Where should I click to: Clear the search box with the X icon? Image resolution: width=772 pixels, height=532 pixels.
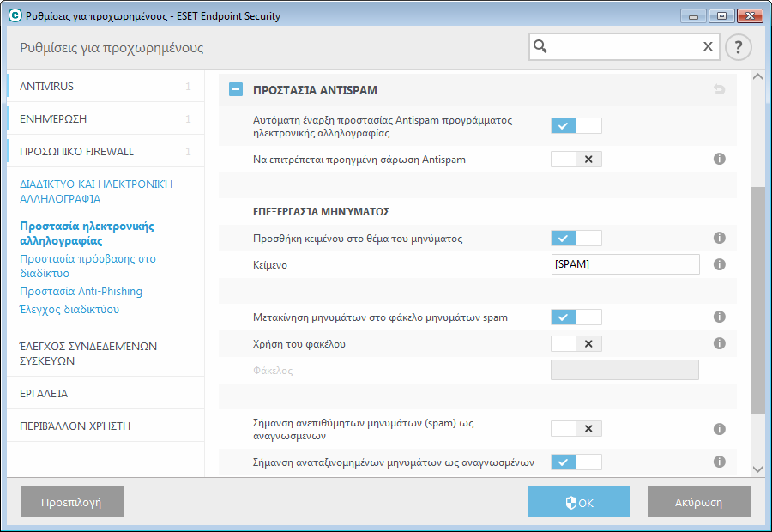click(708, 46)
